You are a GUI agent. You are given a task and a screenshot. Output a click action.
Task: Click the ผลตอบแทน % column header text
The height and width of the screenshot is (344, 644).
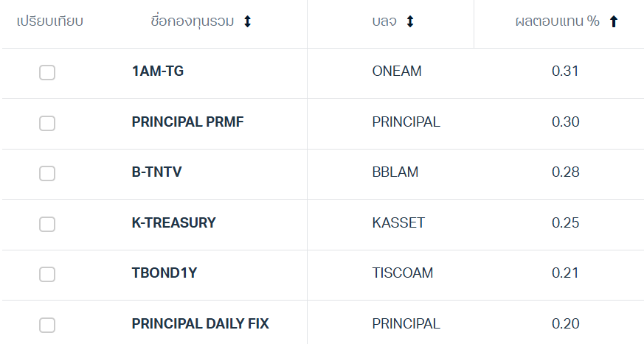pos(557,21)
